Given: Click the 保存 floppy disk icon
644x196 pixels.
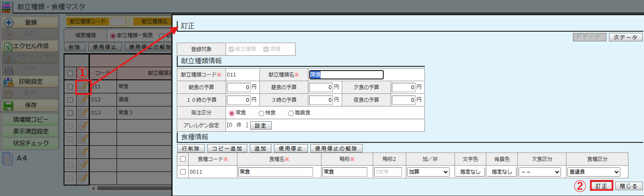Looking at the screenshot, I should pyautogui.click(x=9, y=105).
